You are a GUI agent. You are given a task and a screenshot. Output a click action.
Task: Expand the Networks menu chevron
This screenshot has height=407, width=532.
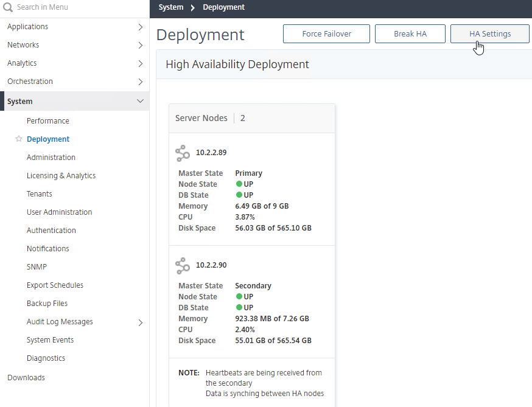coord(141,45)
